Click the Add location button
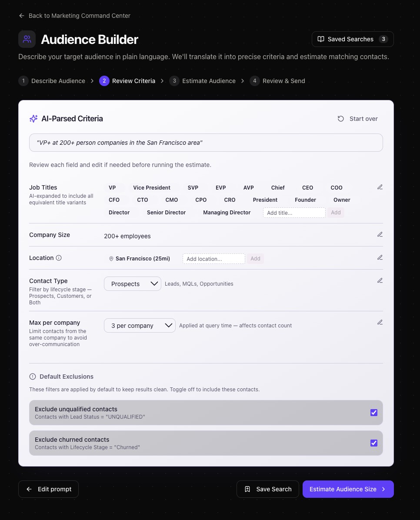This screenshot has height=520, width=420. tap(256, 259)
